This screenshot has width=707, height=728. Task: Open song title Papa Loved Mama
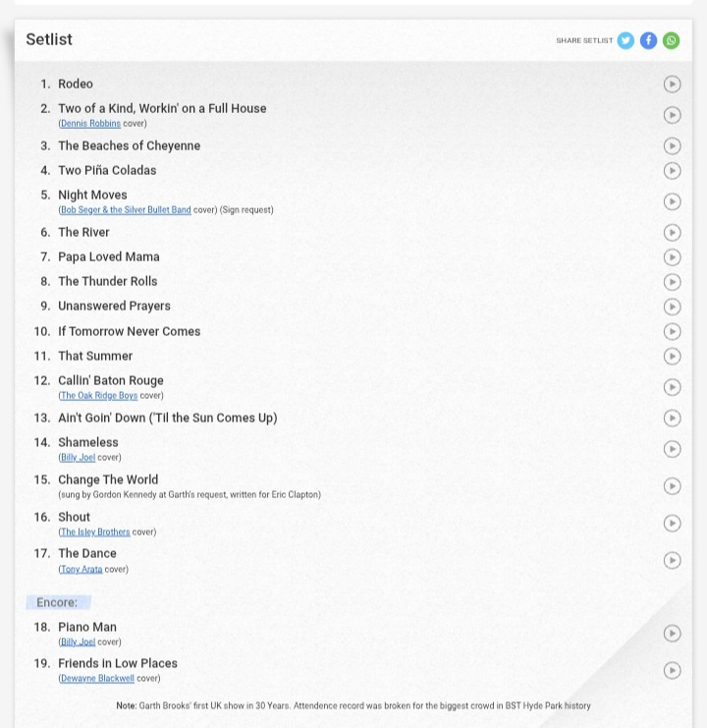(x=109, y=256)
